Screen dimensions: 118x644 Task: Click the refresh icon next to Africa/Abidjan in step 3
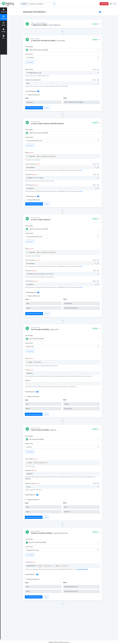(x=98, y=167)
